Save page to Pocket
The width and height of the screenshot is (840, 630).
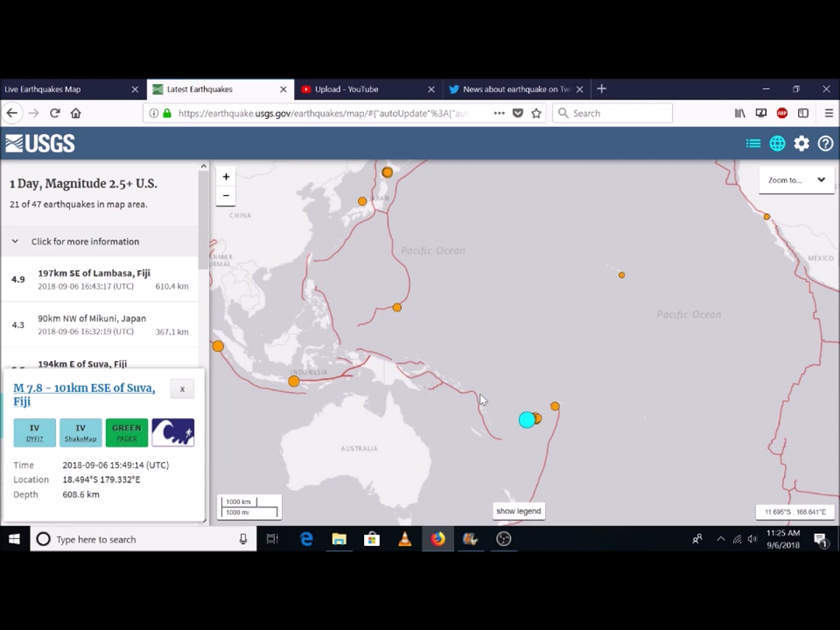(518, 113)
